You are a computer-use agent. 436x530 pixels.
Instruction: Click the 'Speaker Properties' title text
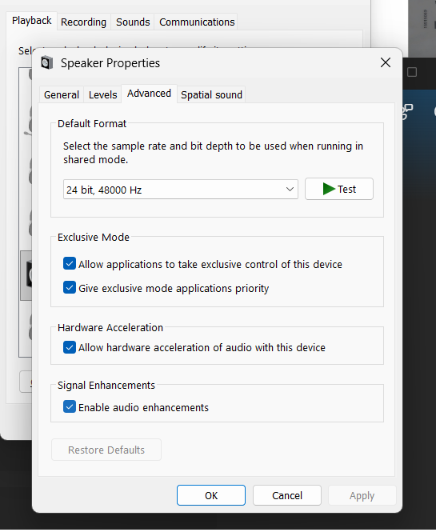(x=110, y=63)
